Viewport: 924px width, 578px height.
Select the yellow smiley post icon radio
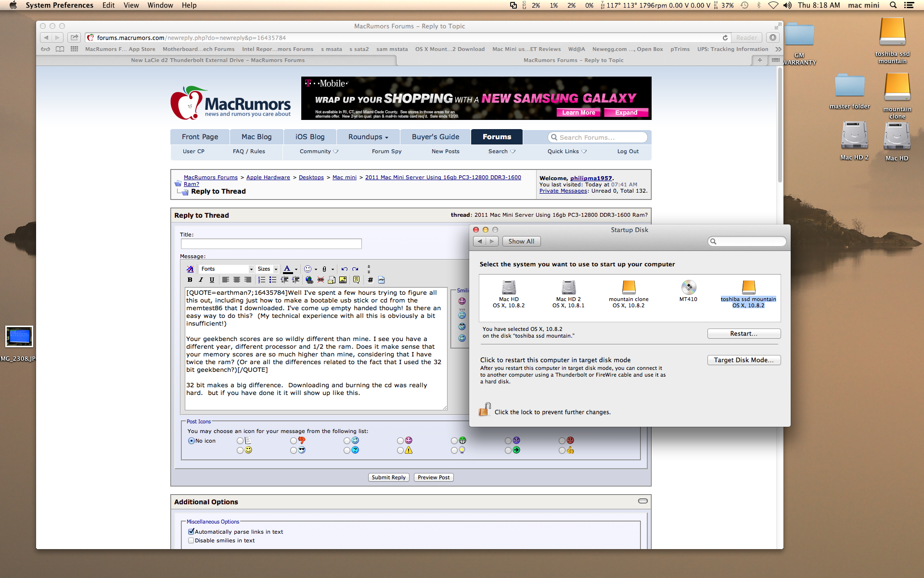(x=240, y=451)
